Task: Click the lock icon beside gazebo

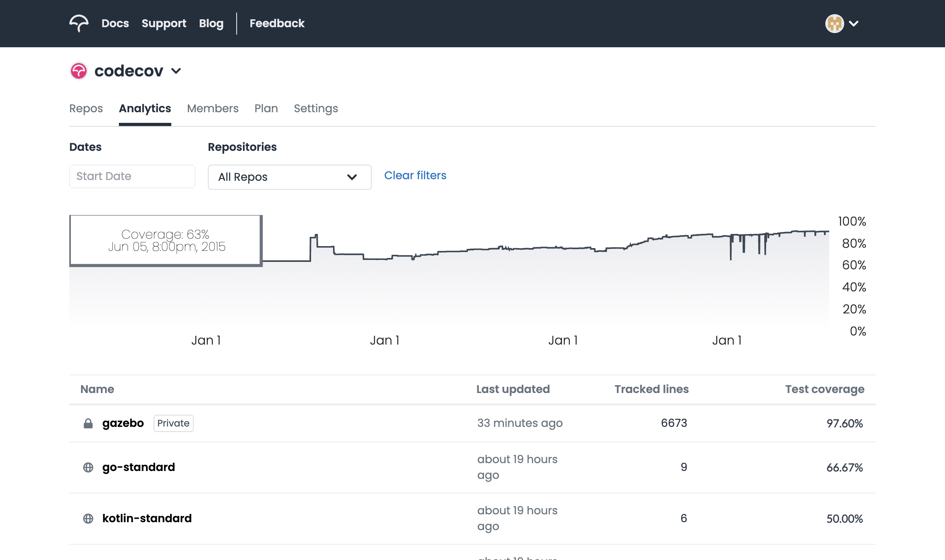Action: pos(88,423)
